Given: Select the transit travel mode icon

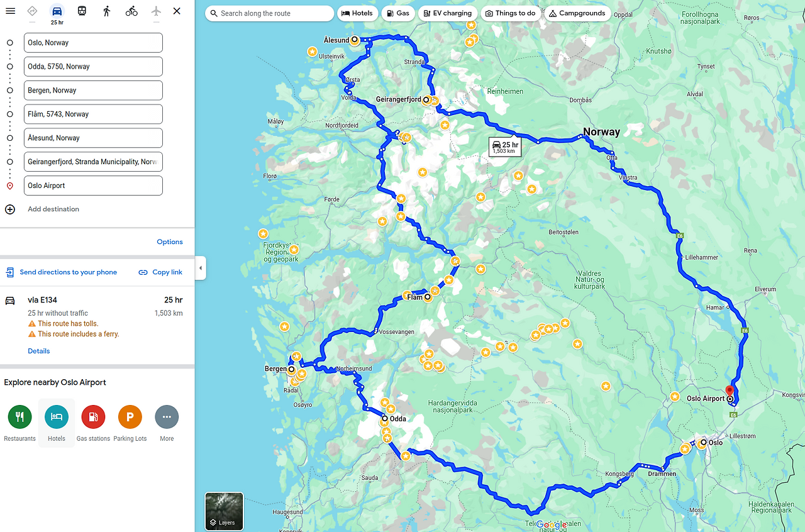Looking at the screenshot, I should 82,11.
